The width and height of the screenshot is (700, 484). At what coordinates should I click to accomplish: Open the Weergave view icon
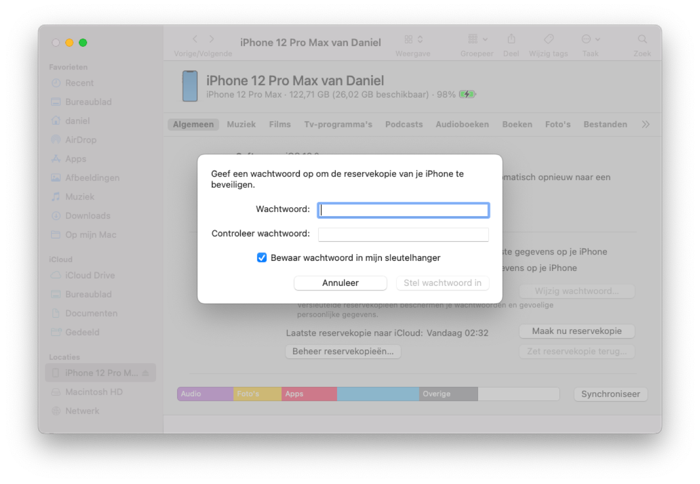pyautogui.click(x=408, y=39)
